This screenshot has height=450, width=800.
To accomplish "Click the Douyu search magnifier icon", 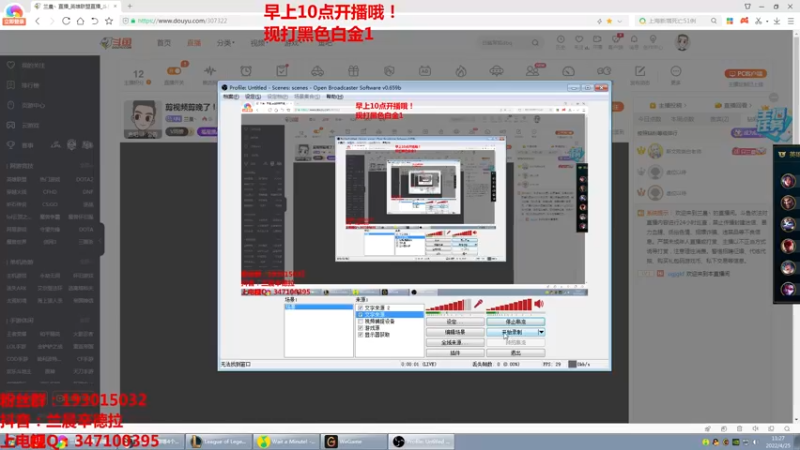I will (535, 43).
